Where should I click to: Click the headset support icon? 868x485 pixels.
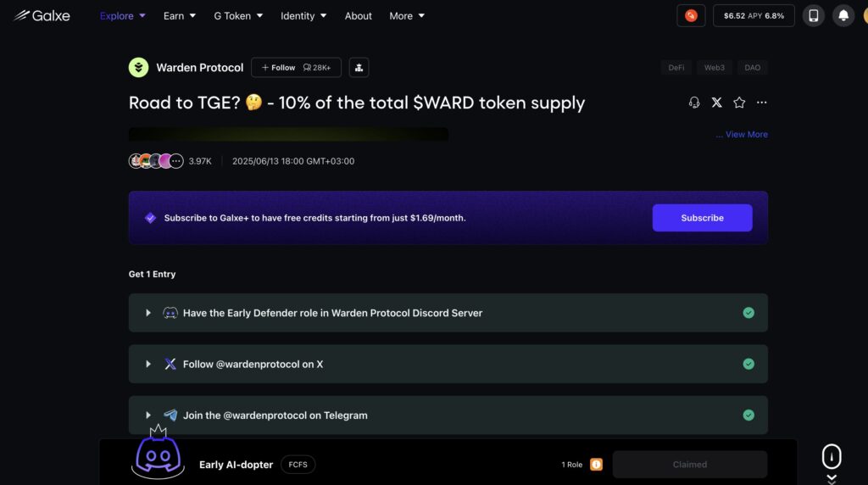(x=694, y=103)
